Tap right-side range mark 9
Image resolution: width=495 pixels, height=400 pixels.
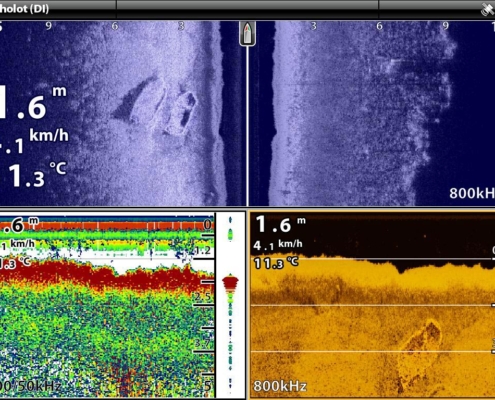[445, 26]
